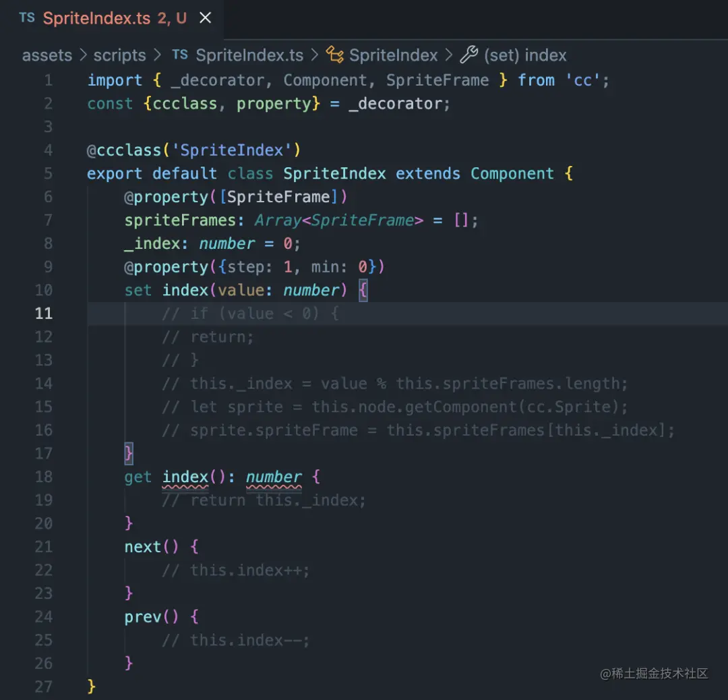Open SpriteIndex class breadcrumb
The image size is (728, 700).
(393, 55)
